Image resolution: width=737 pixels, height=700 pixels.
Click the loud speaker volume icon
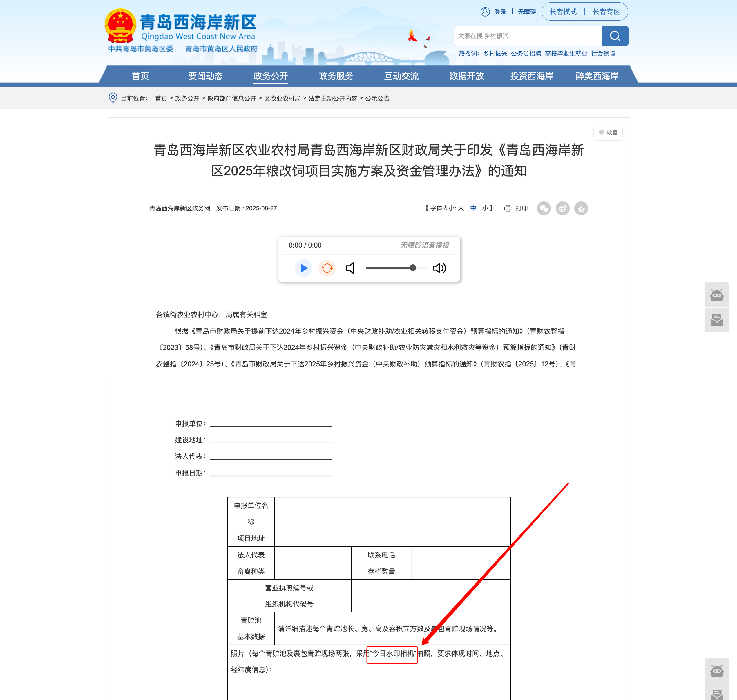point(439,268)
